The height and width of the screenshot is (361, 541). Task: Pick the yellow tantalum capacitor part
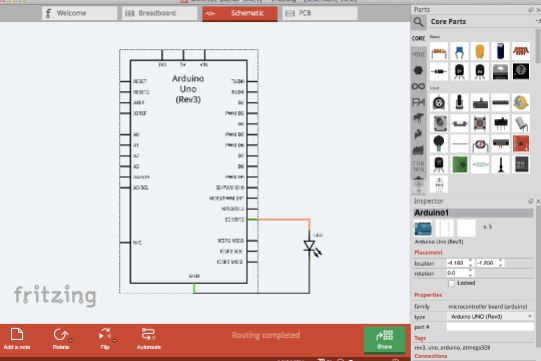(480, 52)
